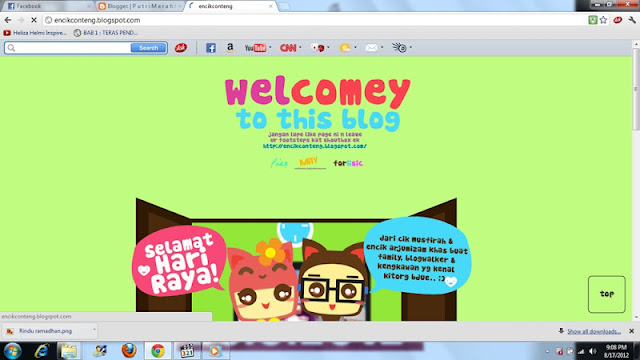The width and height of the screenshot is (640, 360).
Task: Open the mail envelope toolbar icon
Action: [371, 48]
